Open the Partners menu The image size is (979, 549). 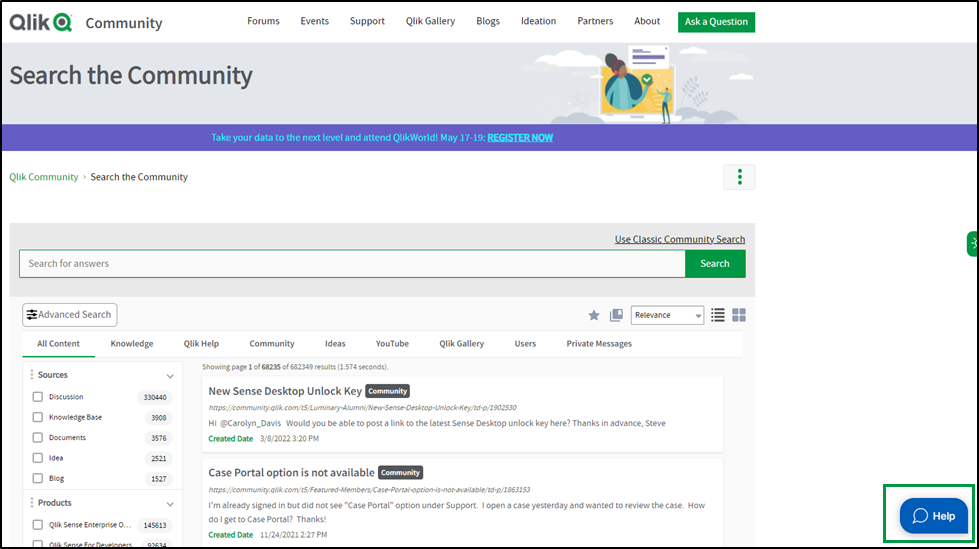tap(595, 21)
